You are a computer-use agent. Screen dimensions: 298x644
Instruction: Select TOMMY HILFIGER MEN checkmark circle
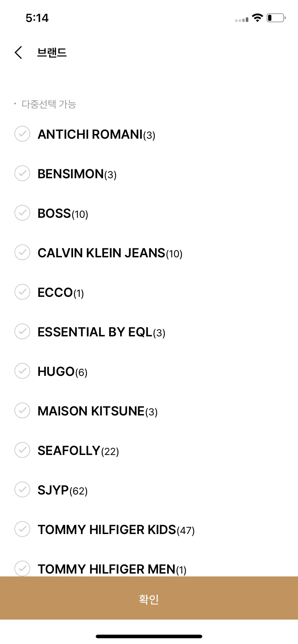pyautogui.click(x=22, y=569)
